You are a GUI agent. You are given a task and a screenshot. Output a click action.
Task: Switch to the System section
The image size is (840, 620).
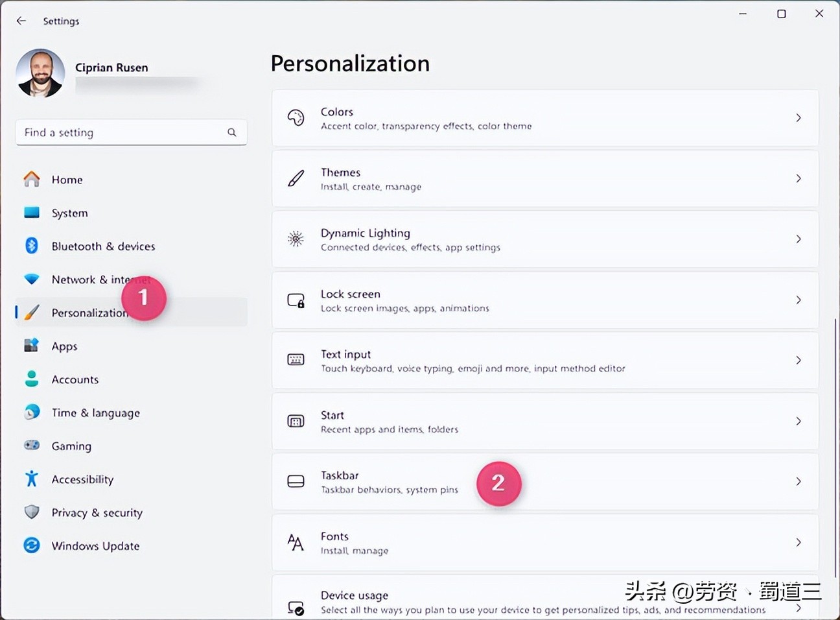(69, 213)
